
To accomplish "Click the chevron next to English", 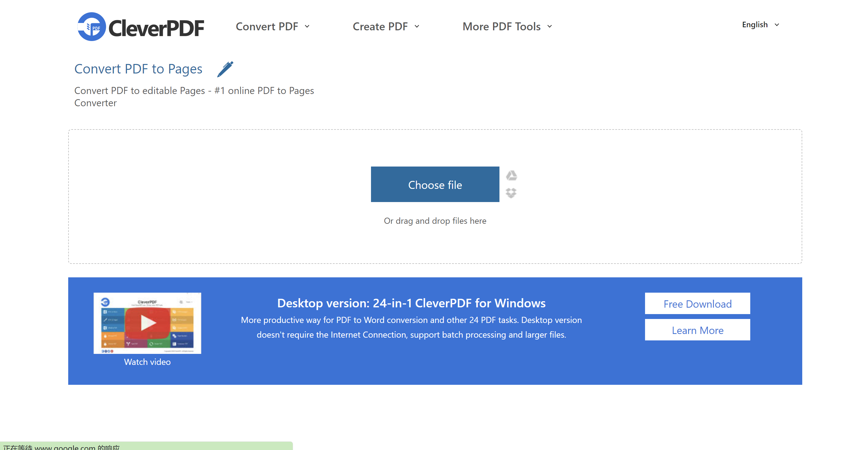I will coord(777,24).
